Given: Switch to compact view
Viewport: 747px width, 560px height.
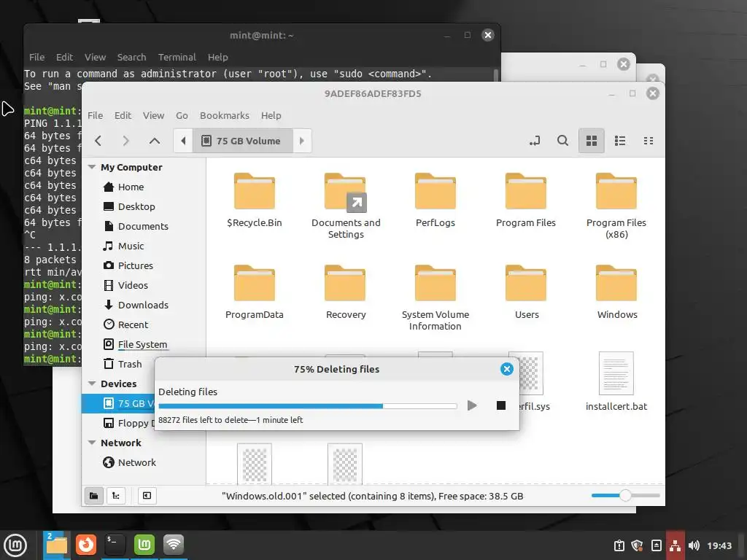Looking at the screenshot, I should [649, 141].
